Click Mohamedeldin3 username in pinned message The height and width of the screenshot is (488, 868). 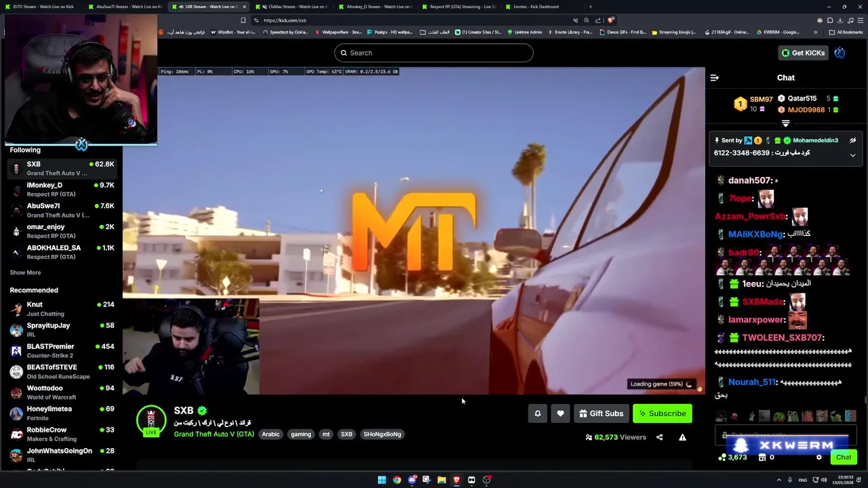[815, 140]
